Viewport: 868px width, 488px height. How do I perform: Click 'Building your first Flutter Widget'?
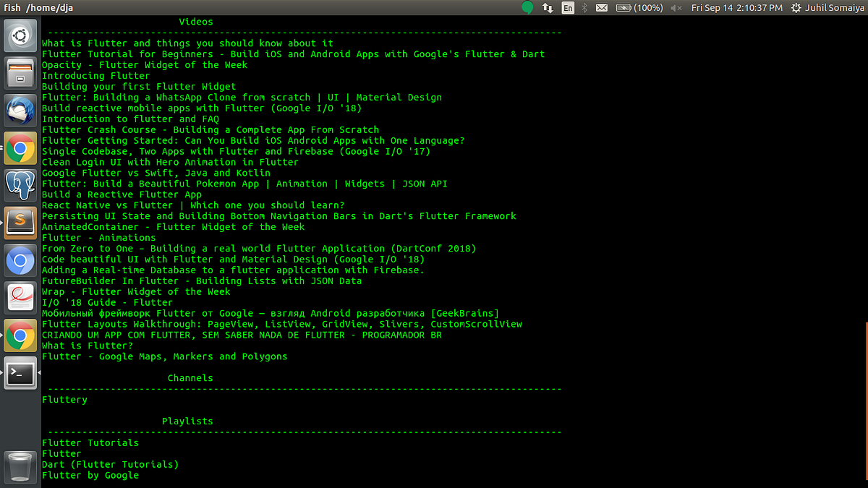tap(139, 87)
